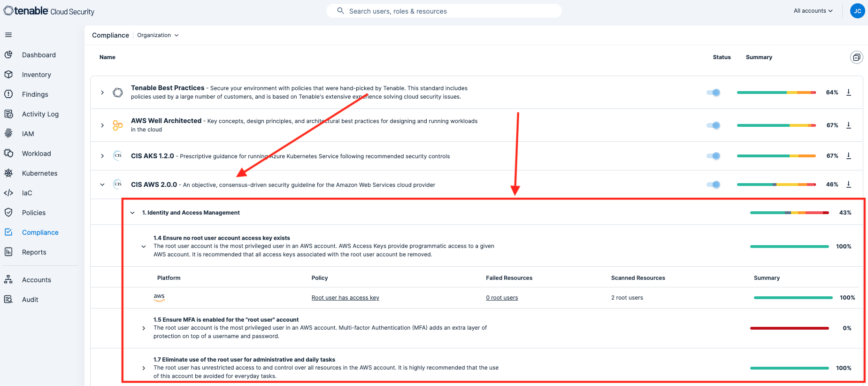Viewport: 868px width, 386px height.
Task: Click the collapse-all icon near Summary header
Action: pyautogui.click(x=857, y=57)
